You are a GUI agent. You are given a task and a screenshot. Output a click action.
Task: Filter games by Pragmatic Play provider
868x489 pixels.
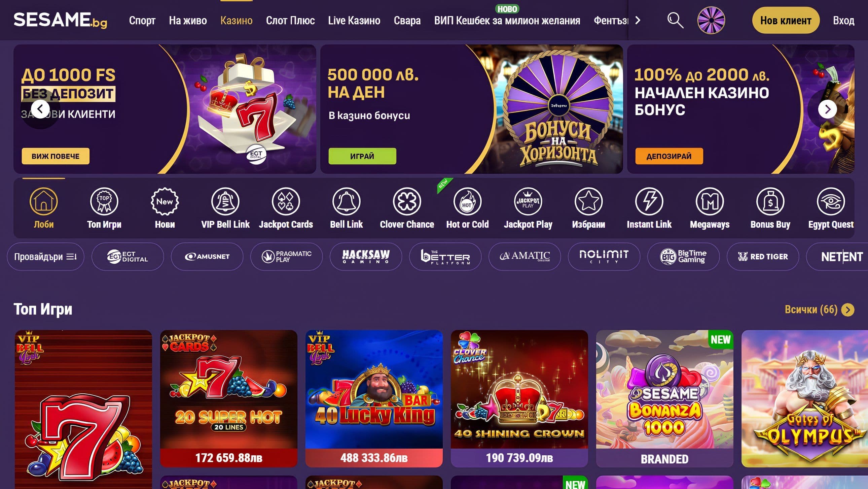(286, 257)
